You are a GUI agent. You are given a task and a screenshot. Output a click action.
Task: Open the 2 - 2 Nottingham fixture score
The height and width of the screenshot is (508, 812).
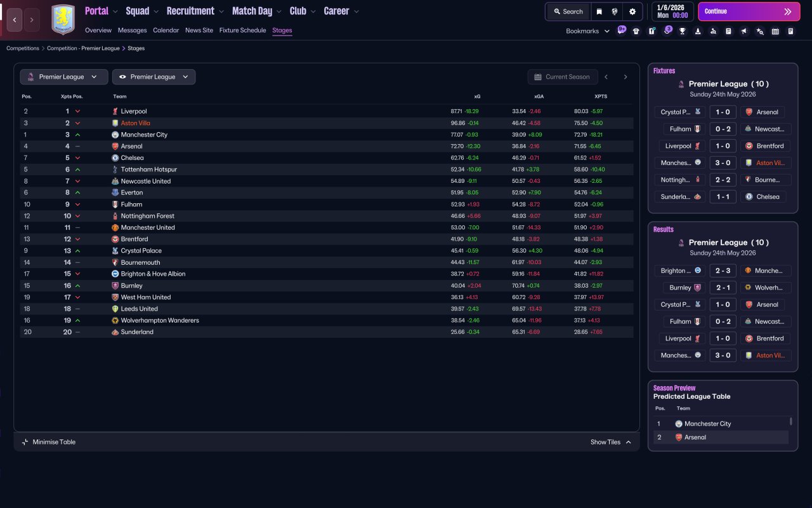(723, 180)
